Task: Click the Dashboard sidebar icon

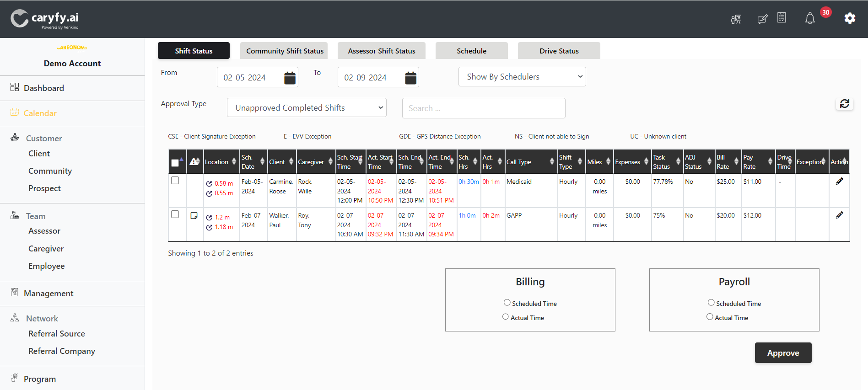Action: [15, 87]
